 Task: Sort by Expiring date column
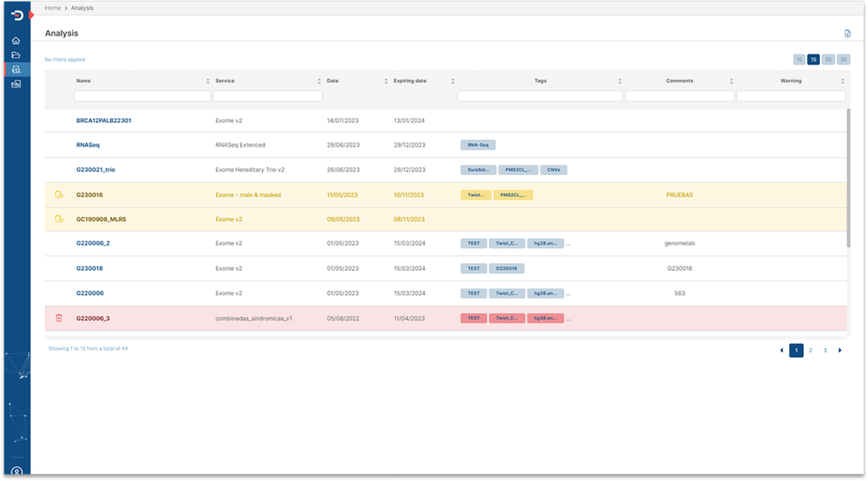tap(453, 81)
